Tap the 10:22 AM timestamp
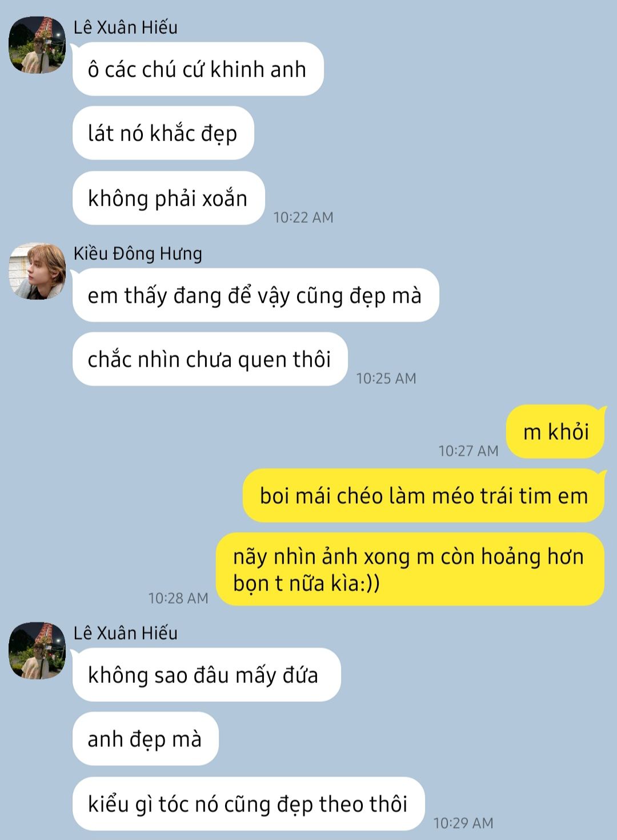This screenshot has width=617, height=840. [x=303, y=217]
